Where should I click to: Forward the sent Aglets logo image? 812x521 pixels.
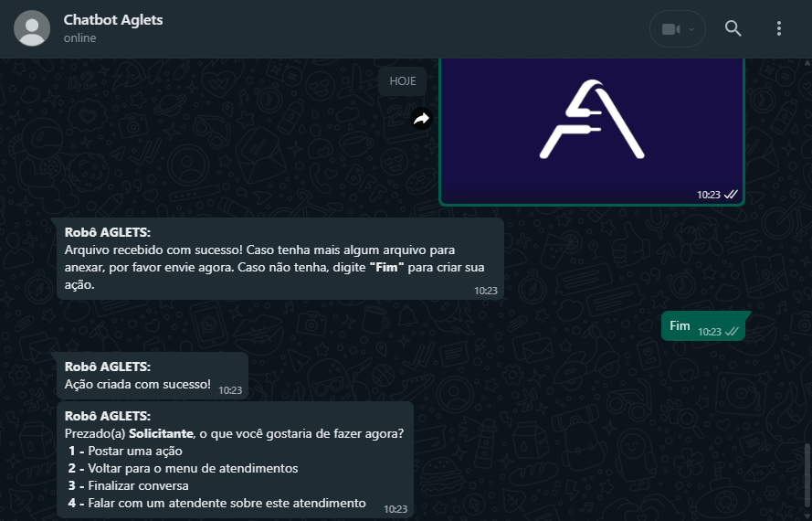pos(422,119)
